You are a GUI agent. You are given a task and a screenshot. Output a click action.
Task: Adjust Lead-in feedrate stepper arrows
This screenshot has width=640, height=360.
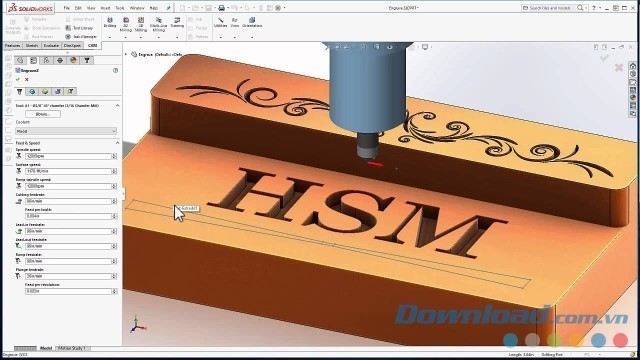[114, 231]
